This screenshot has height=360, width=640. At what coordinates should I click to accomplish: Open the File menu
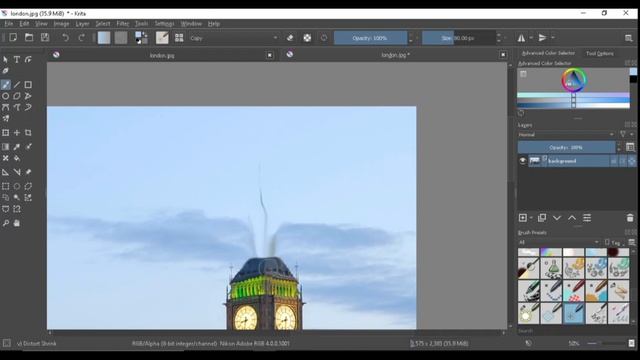coord(9,24)
